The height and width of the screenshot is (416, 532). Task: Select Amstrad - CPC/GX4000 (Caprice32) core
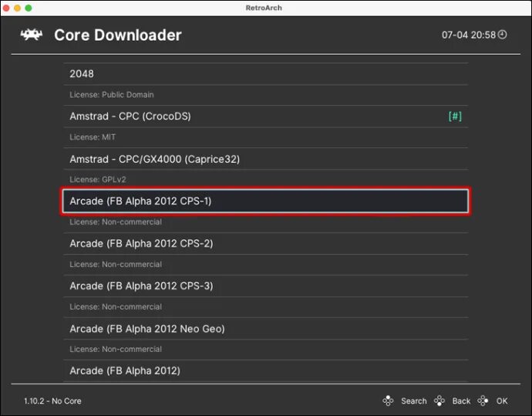pyautogui.click(x=266, y=159)
